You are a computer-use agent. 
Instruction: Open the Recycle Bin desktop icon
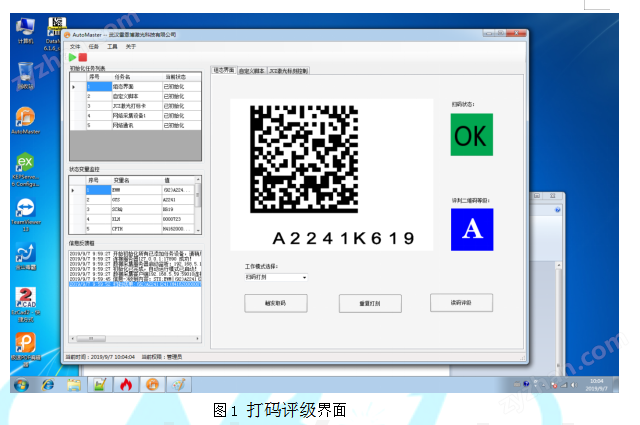[x=25, y=76]
